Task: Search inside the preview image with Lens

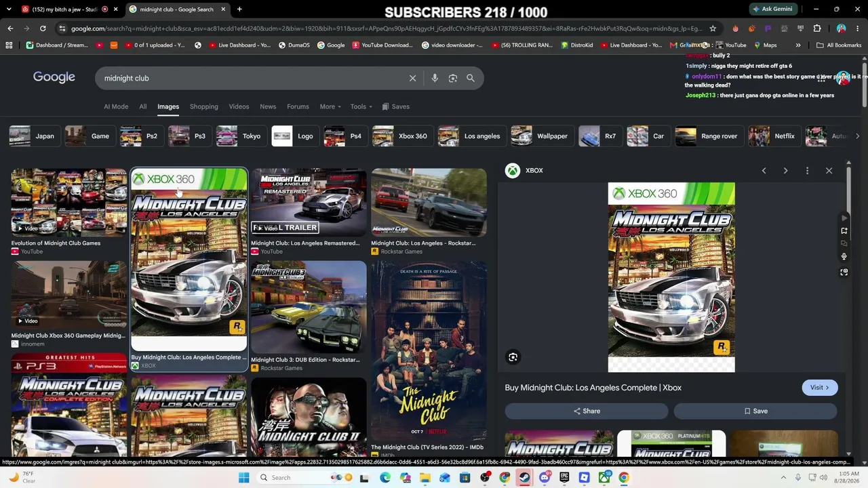Action: click(513, 357)
